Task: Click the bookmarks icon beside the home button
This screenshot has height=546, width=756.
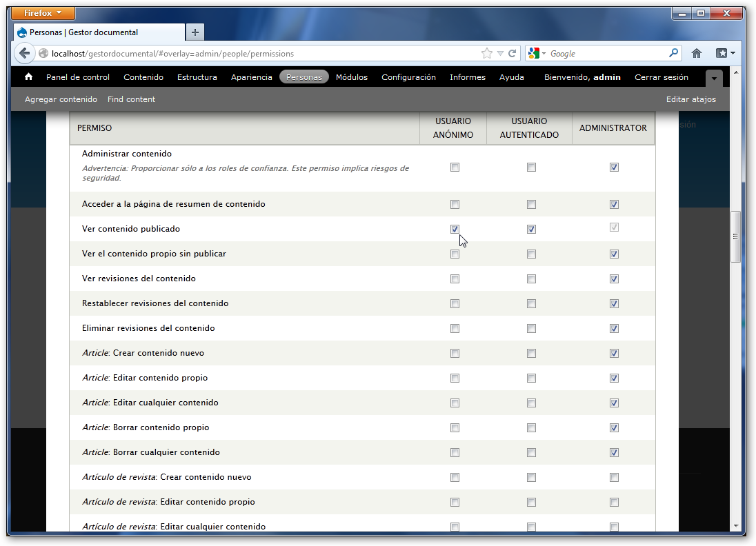Action: point(722,54)
